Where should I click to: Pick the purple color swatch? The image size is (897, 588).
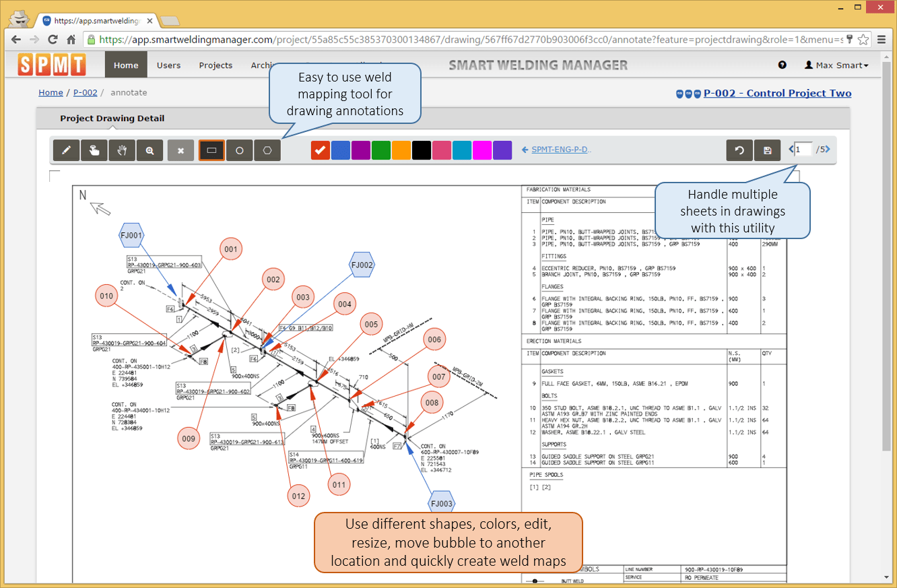[361, 150]
